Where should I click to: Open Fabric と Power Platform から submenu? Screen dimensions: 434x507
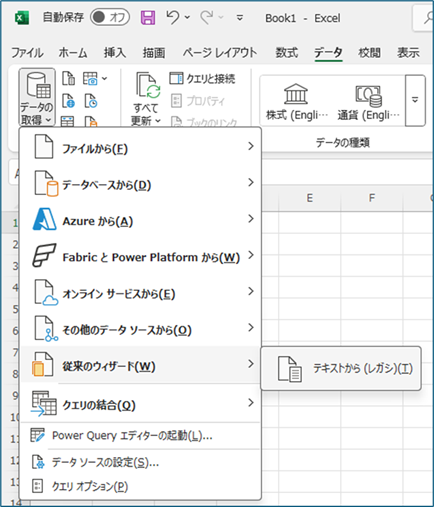(140, 256)
